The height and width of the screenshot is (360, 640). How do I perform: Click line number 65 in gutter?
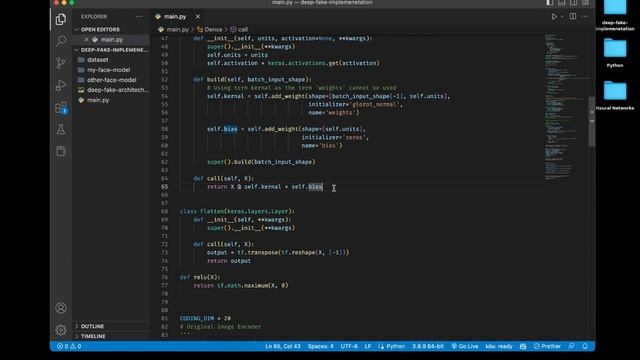coord(164,187)
